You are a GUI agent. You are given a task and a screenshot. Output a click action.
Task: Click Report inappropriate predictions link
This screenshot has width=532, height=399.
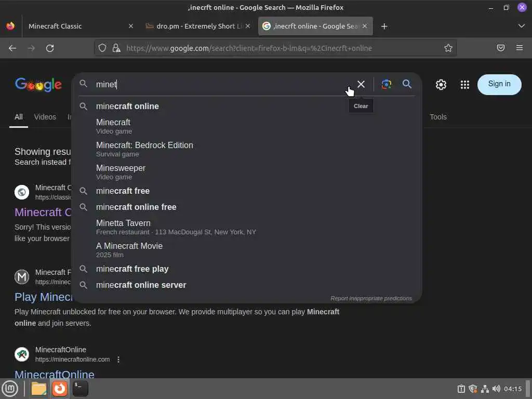(371, 298)
